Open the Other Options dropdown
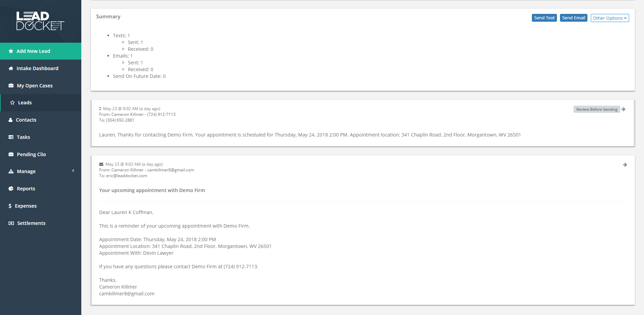The image size is (644, 315). coord(610,18)
